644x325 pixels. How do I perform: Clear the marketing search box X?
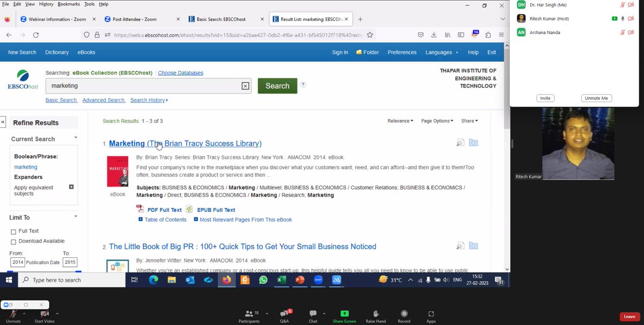point(245,86)
